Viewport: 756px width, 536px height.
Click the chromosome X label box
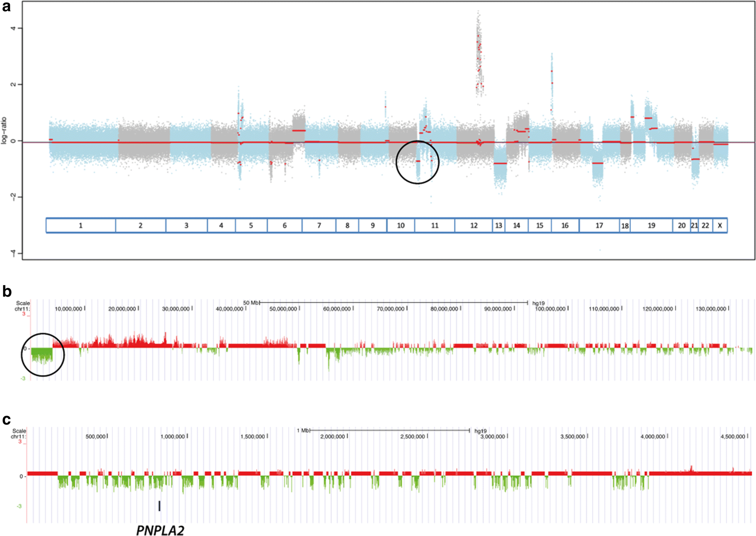tap(720, 225)
